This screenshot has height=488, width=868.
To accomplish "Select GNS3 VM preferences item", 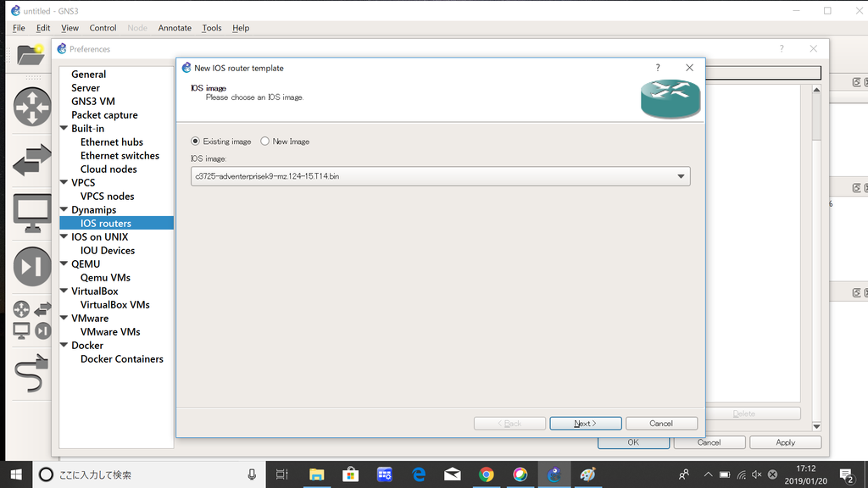I will 93,102.
